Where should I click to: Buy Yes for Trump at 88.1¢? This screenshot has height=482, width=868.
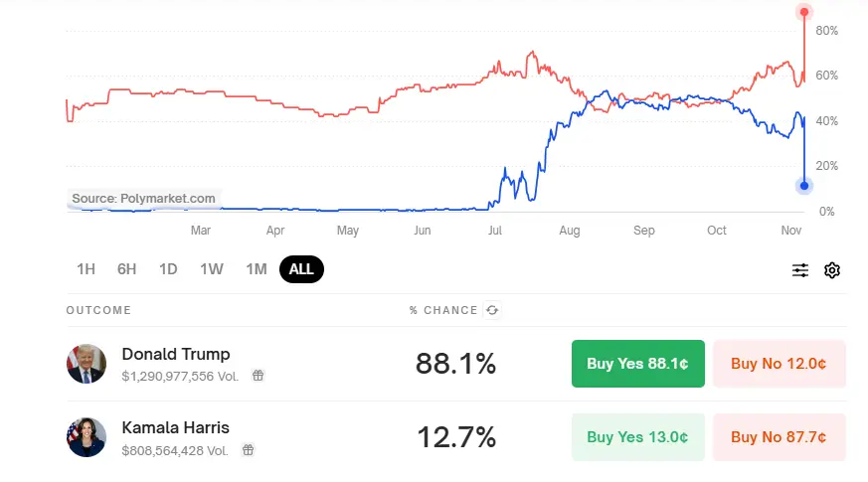(x=638, y=364)
